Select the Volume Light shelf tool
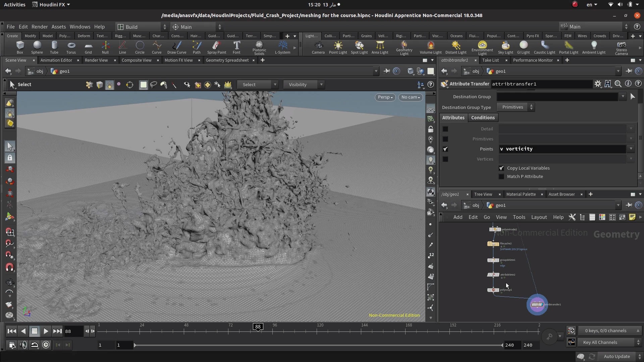 [430, 47]
